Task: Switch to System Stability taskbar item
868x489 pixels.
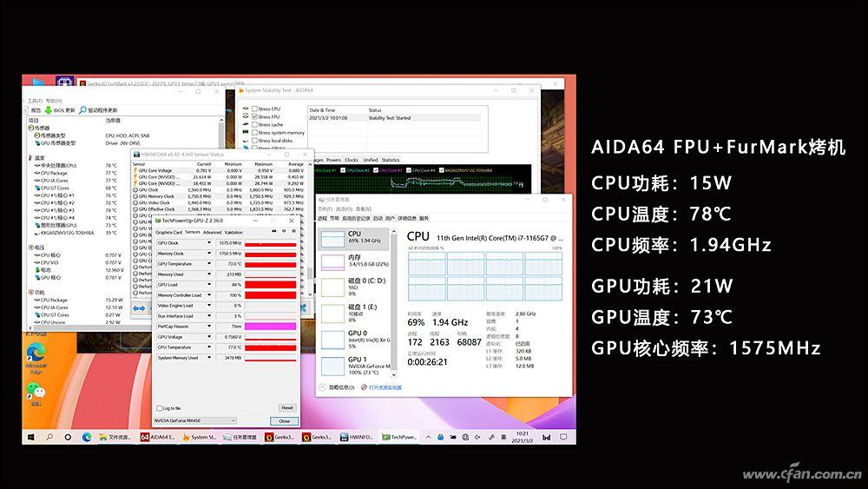Action: pos(200,437)
